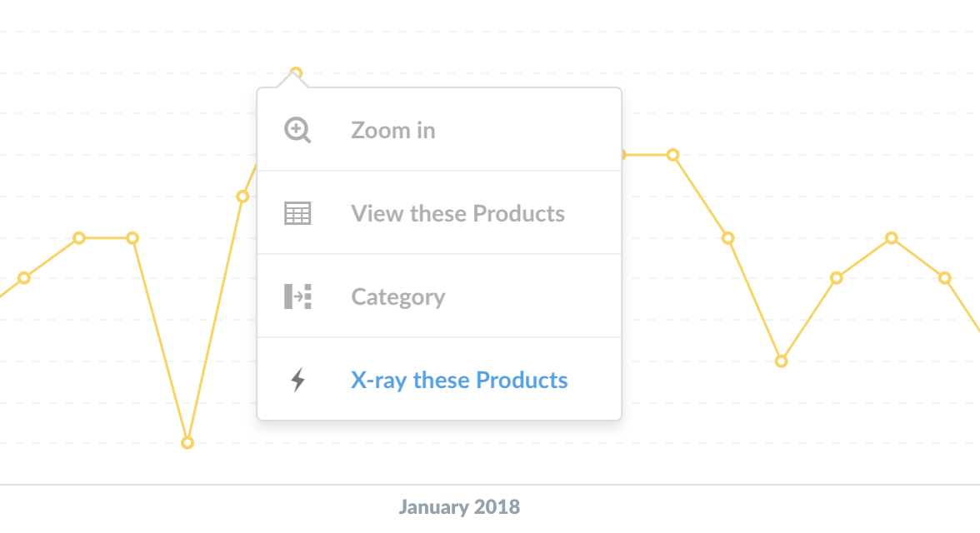Click the data point touching the popover's left edge
Image resolution: width=980 pixels, height=533 pixels.
[x=242, y=197]
